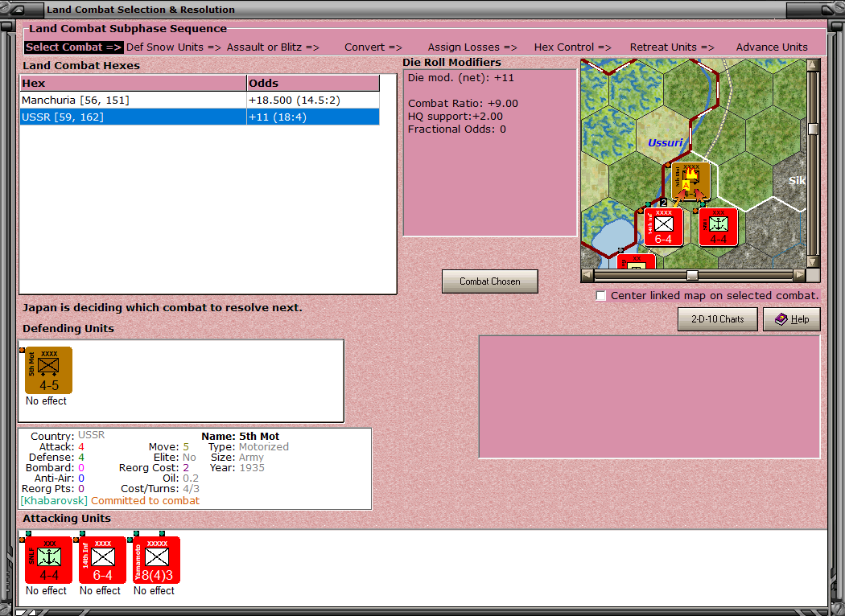This screenshot has width=845, height=616.
Task: Click the Combat Chosen button
Action: click(490, 281)
